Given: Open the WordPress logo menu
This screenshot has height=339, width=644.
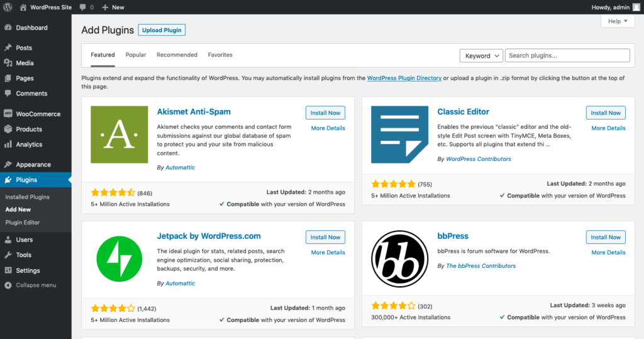Looking at the screenshot, I should (x=8, y=7).
